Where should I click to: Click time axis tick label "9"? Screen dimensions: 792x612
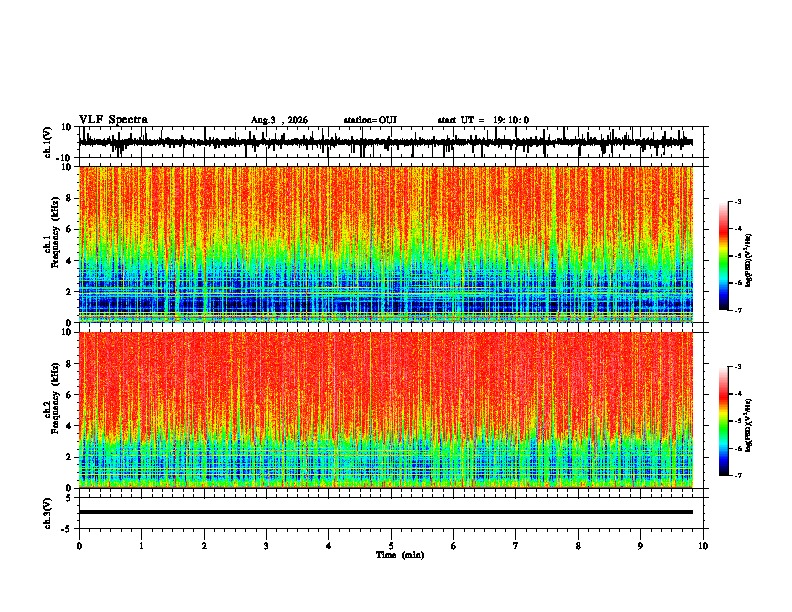pos(640,545)
